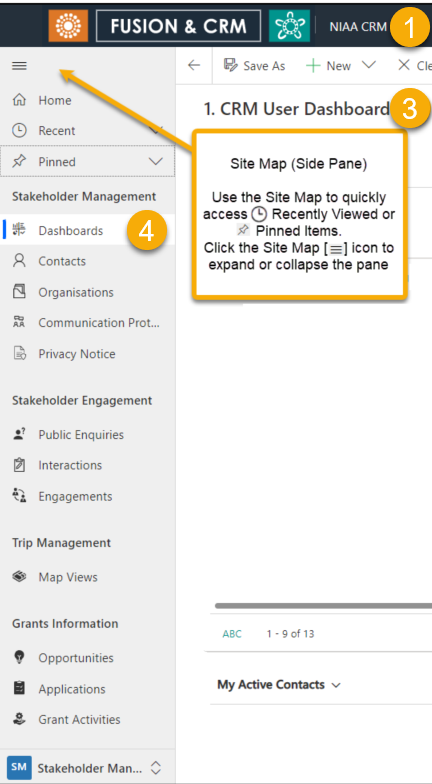Click the horizontal scrollbar above pagination
The image size is (432, 784).
tap(323, 606)
